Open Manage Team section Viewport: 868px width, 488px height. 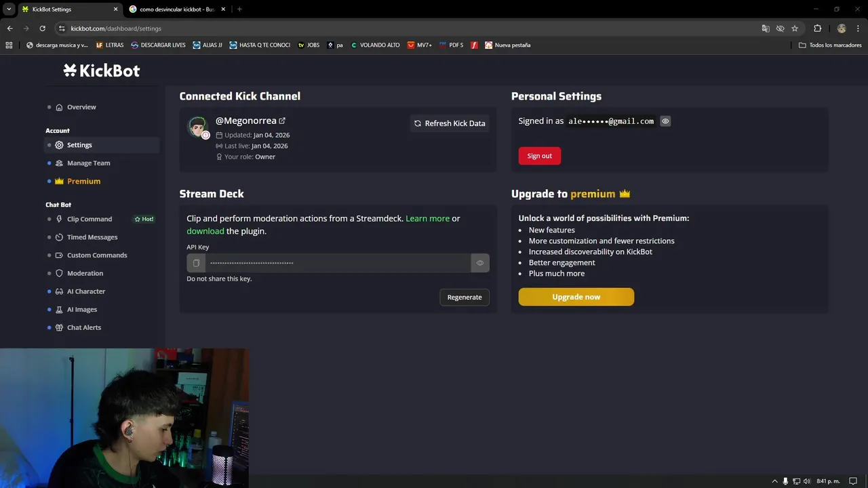pyautogui.click(x=88, y=163)
